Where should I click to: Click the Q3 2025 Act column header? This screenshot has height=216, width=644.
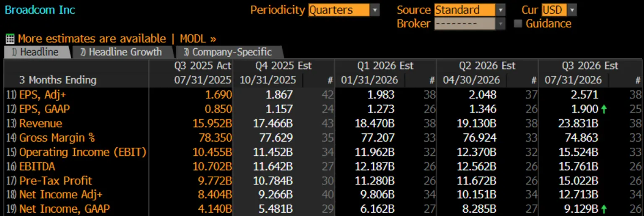point(203,66)
